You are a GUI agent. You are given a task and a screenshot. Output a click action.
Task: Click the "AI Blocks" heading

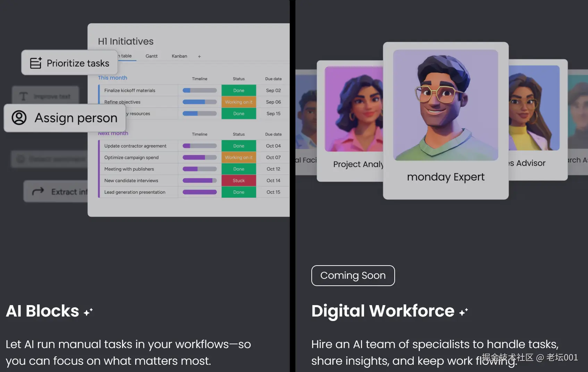click(x=43, y=311)
